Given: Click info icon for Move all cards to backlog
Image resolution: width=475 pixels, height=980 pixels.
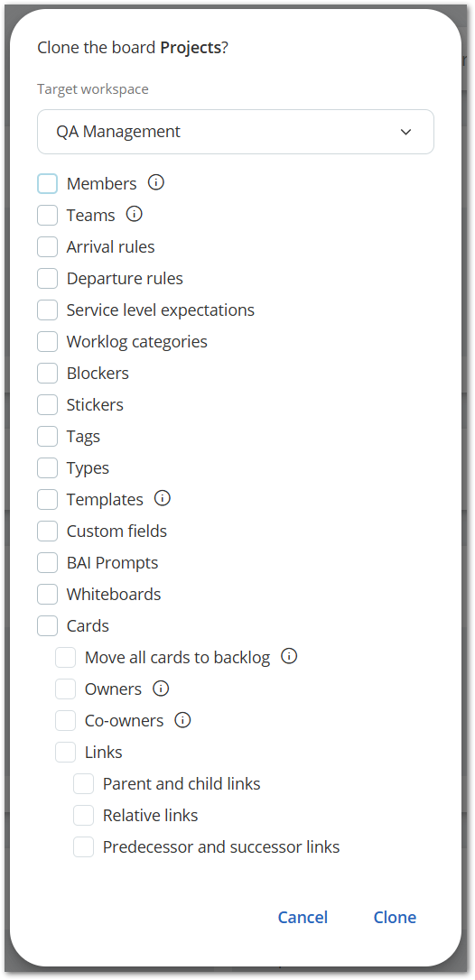Looking at the screenshot, I should point(289,656).
